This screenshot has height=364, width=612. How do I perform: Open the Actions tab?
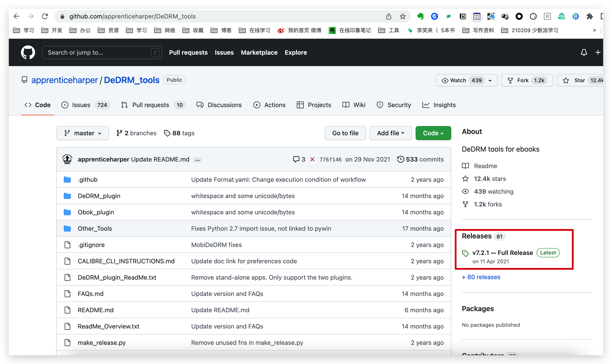(x=269, y=105)
